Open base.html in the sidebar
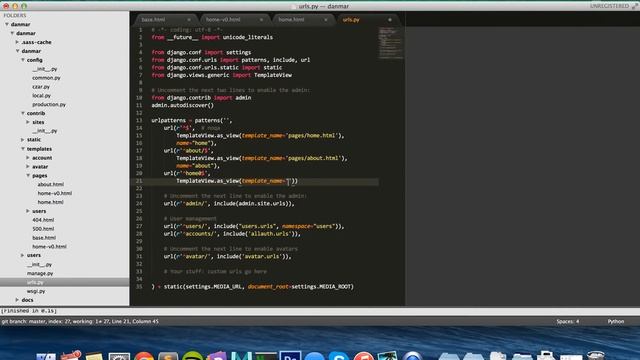Screen dimensions: 640x360 click(x=44, y=238)
